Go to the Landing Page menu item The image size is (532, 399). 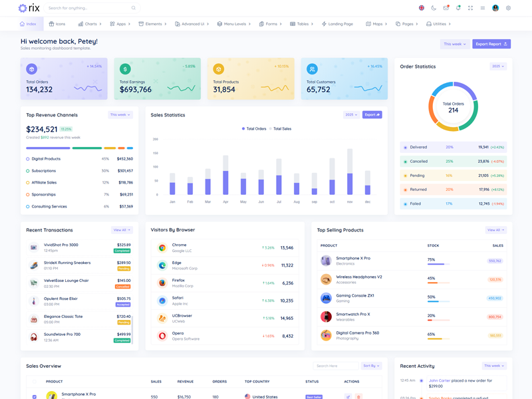click(x=337, y=24)
